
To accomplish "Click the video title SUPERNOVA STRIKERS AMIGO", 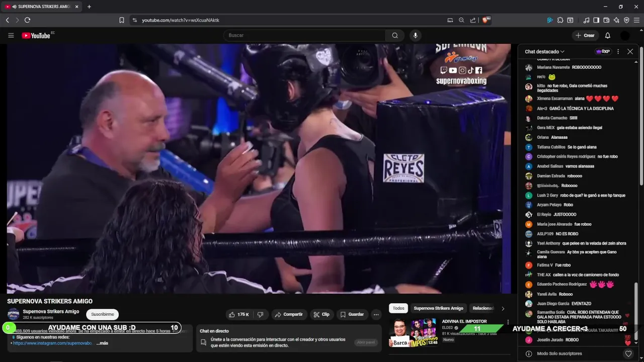I will 50,301.
